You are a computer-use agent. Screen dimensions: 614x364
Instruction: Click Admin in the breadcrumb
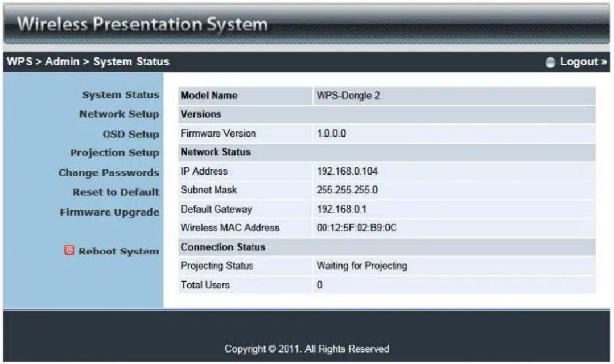click(62, 62)
